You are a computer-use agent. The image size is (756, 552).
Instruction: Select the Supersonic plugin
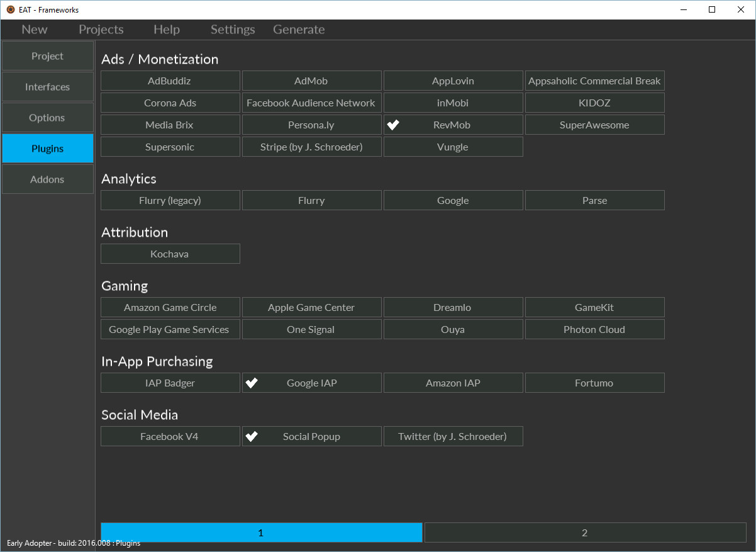170,147
